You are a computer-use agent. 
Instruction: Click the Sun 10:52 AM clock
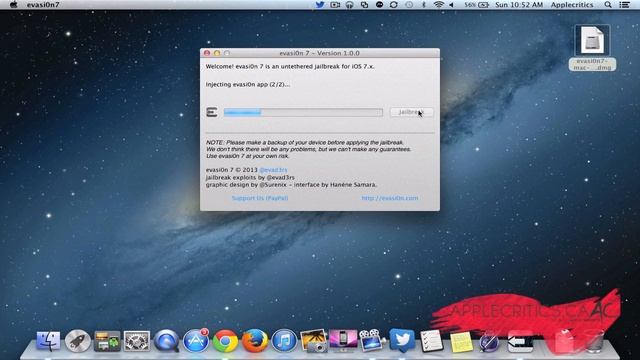(519, 4)
